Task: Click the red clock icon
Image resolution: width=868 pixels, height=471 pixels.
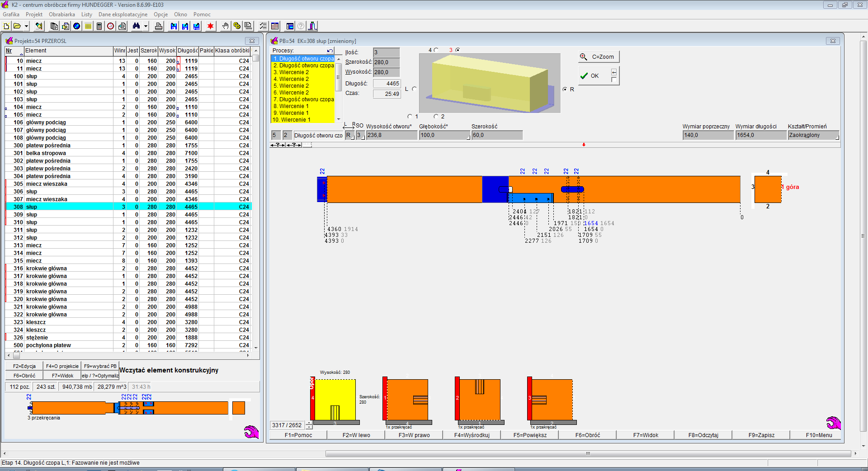Action: [111, 26]
